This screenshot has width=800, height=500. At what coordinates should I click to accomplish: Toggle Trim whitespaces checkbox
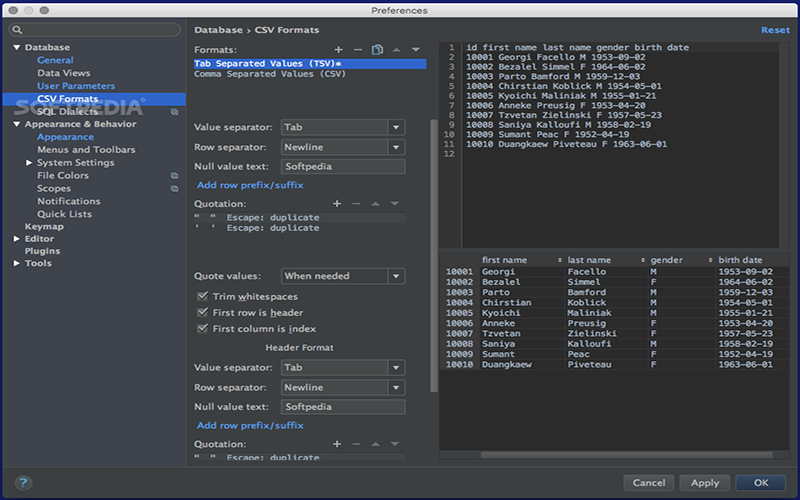point(203,296)
